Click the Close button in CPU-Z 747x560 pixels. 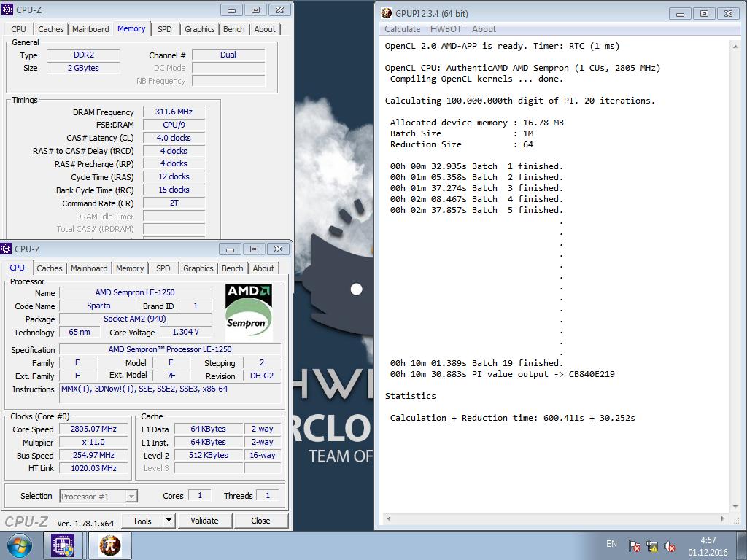(260, 521)
